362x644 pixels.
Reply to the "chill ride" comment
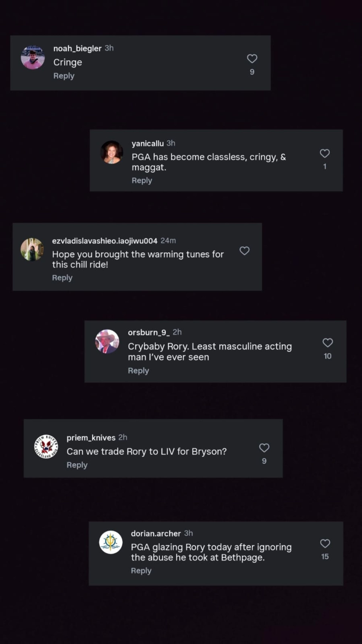click(x=62, y=278)
